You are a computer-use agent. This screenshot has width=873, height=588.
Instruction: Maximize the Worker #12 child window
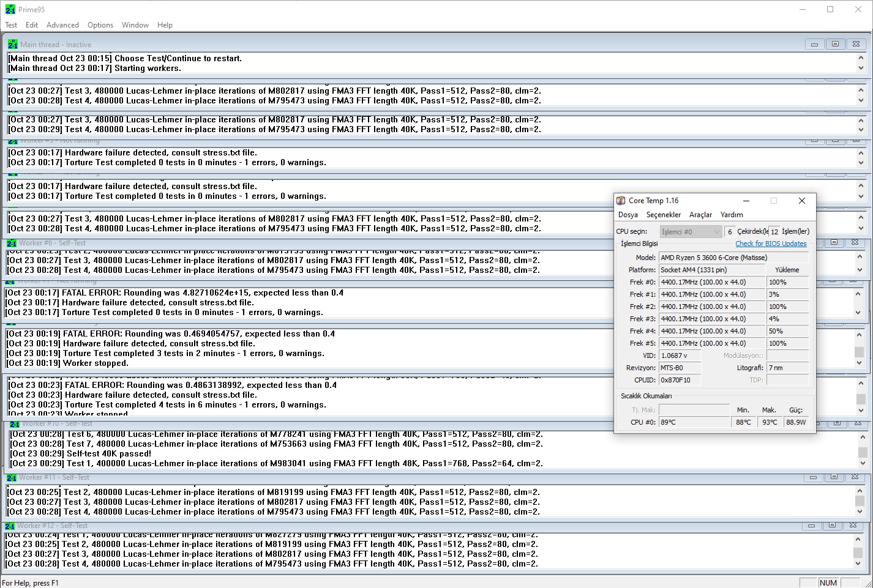(832, 526)
